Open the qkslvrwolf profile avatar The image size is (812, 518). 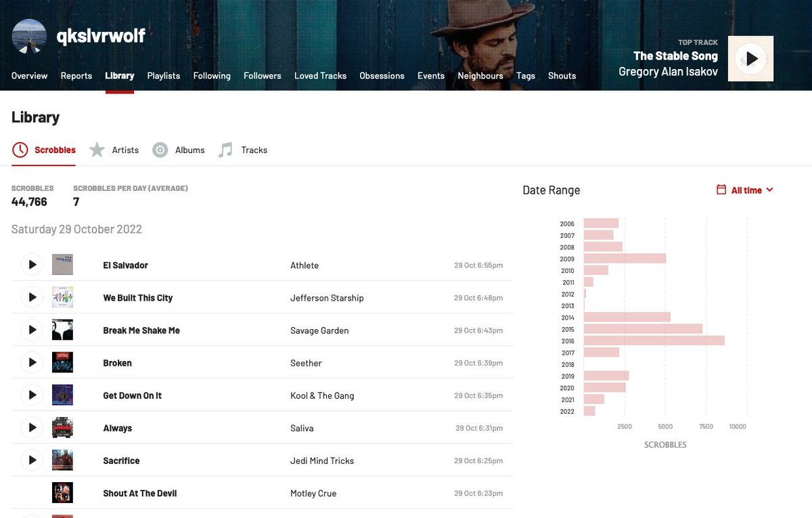pyautogui.click(x=29, y=37)
